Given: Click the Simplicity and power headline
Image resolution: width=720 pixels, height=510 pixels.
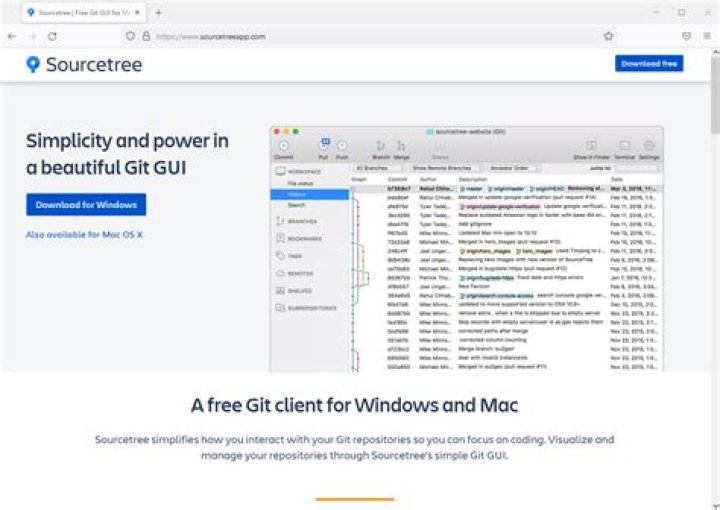Looking at the screenshot, I should point(127,154).
